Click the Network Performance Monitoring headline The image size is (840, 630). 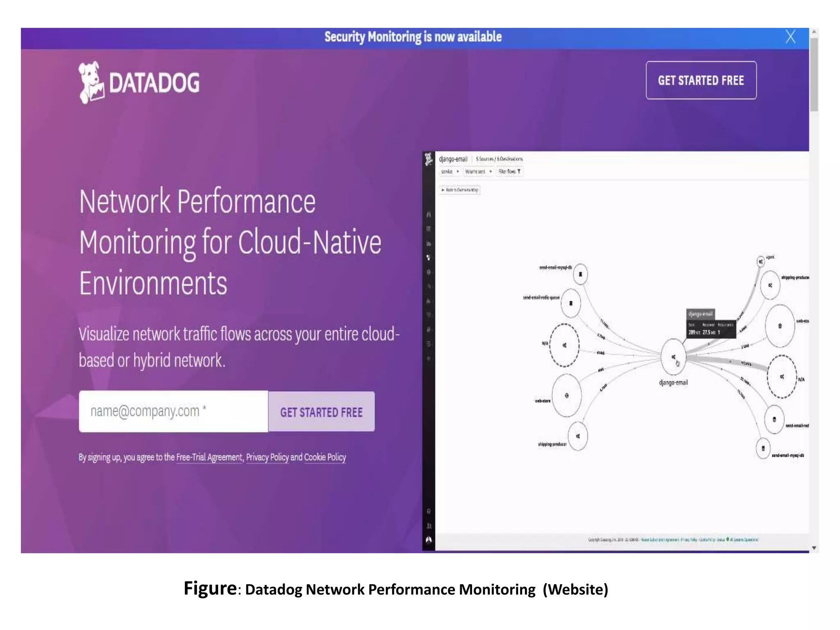pos(230,242)
